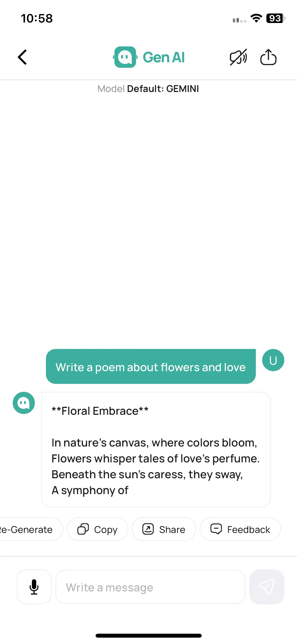Select the user message about flowers and love
The width and height of the screenshot is (297, 644).
pos(151,366)
